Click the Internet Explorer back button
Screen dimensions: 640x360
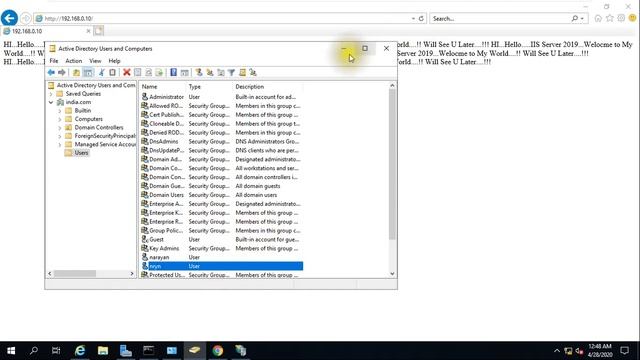(x=9, y=18)
